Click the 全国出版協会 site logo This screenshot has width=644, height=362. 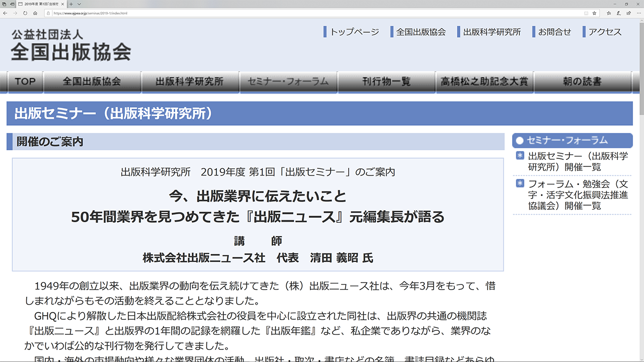71,45
